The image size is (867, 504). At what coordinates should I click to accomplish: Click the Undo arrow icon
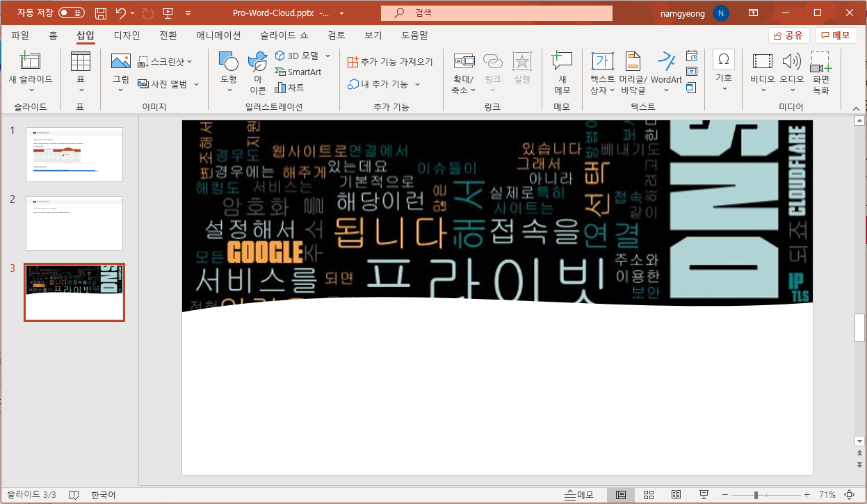(121, 13)
